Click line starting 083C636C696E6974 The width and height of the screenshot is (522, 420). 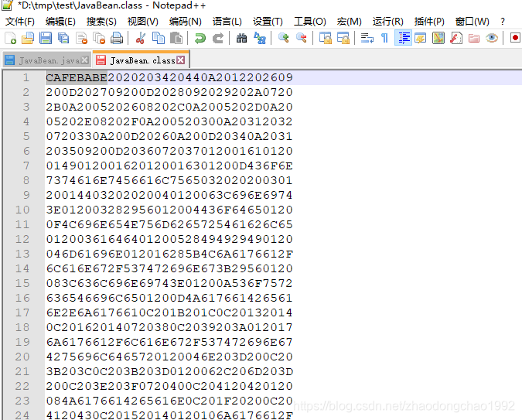[x=169, y=283]
